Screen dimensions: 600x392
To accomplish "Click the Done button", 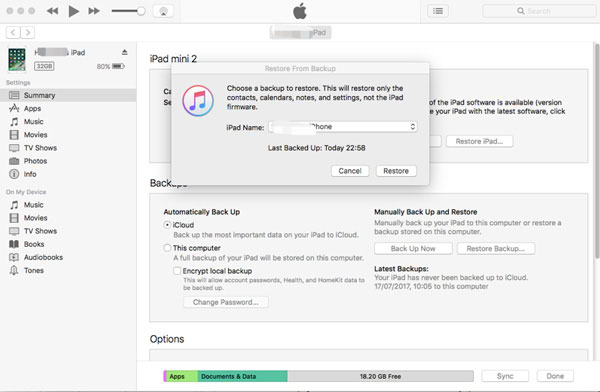I will point(555,376).
